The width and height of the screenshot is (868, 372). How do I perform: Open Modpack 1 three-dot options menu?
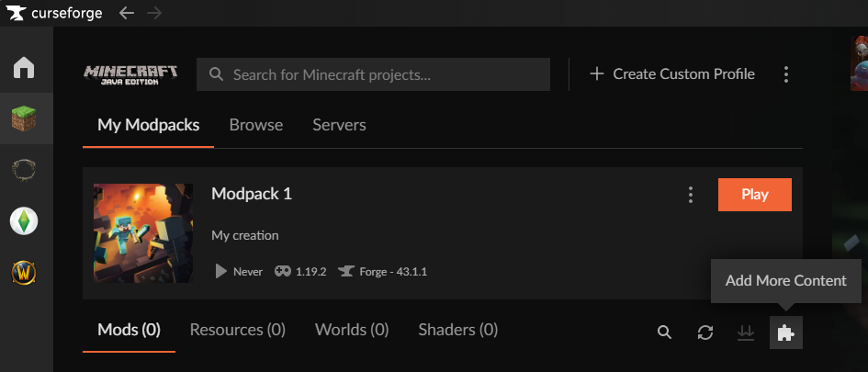691,195
